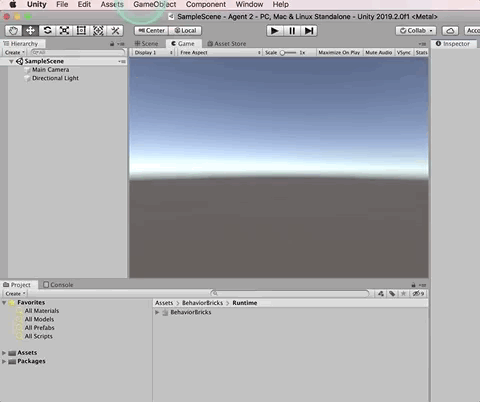Select the combined Transform tool
This screenshot has height=402, width=480.
98,31
